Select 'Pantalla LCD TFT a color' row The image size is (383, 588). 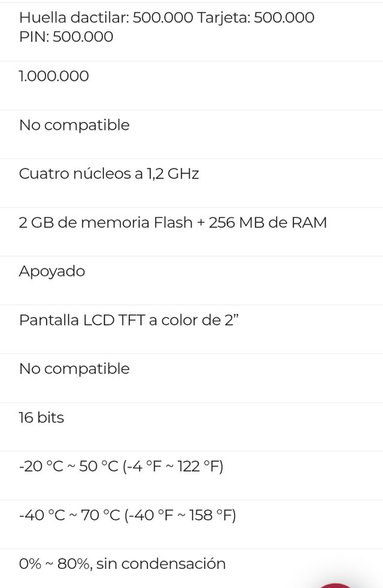point(129,320)
